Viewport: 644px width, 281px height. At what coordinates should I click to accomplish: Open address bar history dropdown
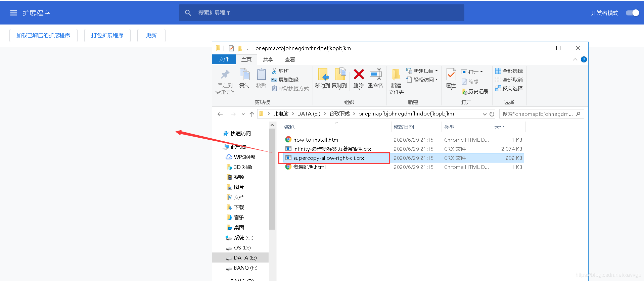485,114
